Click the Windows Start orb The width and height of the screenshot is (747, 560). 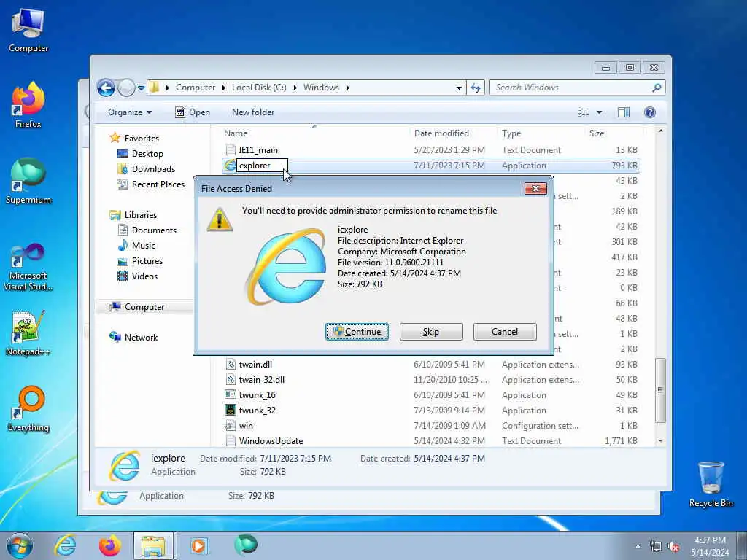(x=20, y=545)
